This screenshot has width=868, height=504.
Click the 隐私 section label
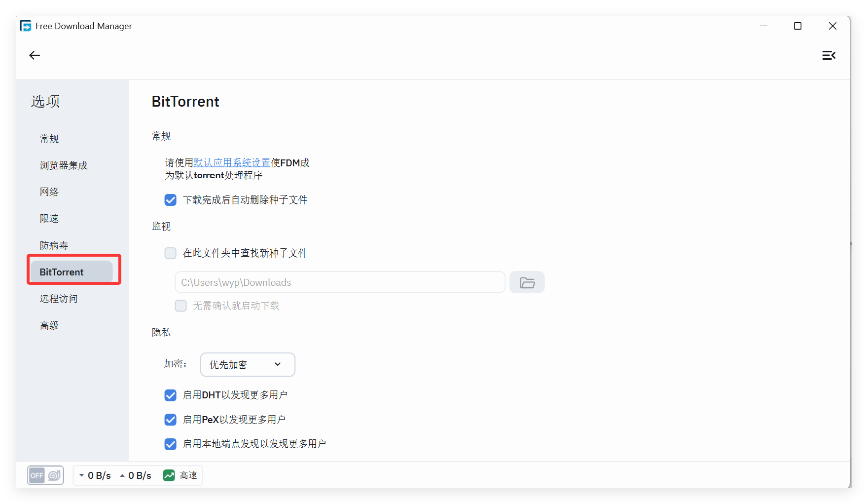(161, 333)
